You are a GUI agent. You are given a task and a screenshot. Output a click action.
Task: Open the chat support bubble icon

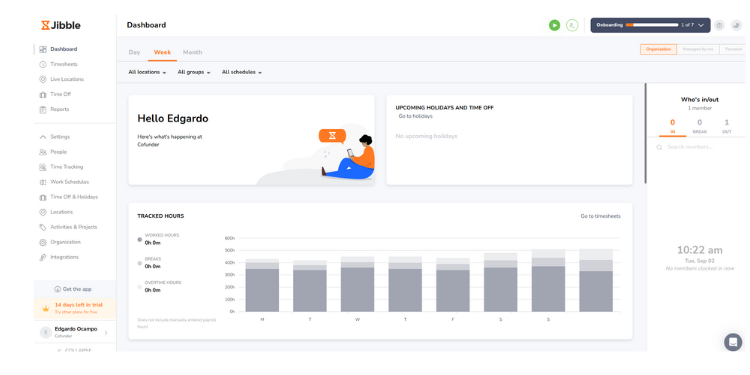(733, 342)
